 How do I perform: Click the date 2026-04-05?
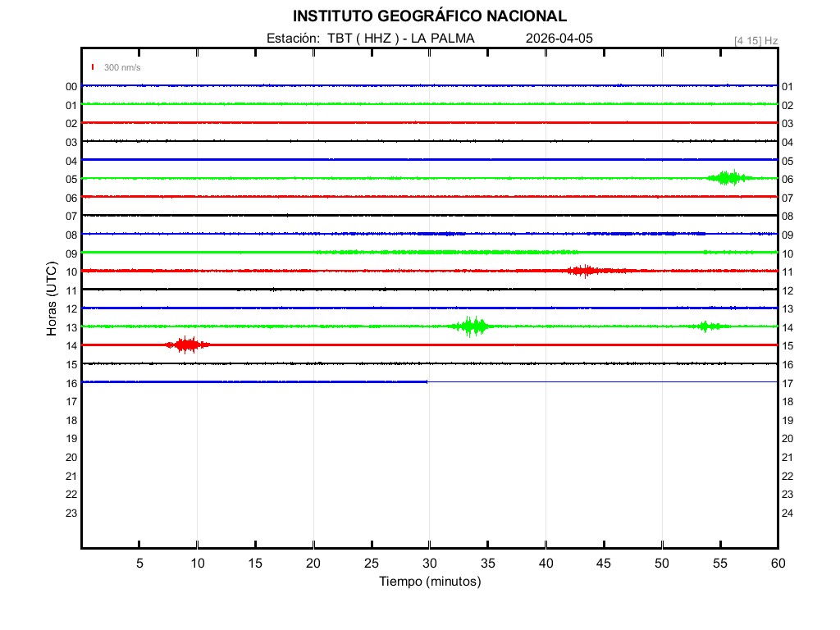click(559, 39)
